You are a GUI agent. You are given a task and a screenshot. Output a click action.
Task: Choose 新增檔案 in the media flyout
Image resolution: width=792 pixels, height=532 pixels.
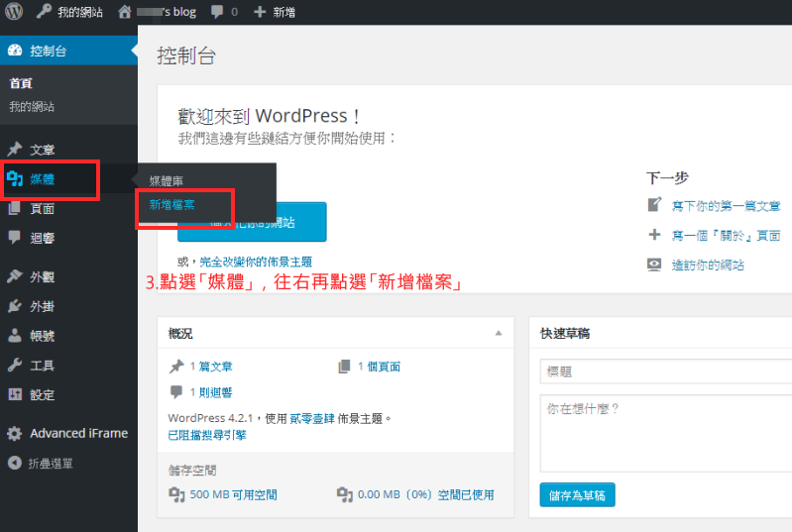(171, 204)
